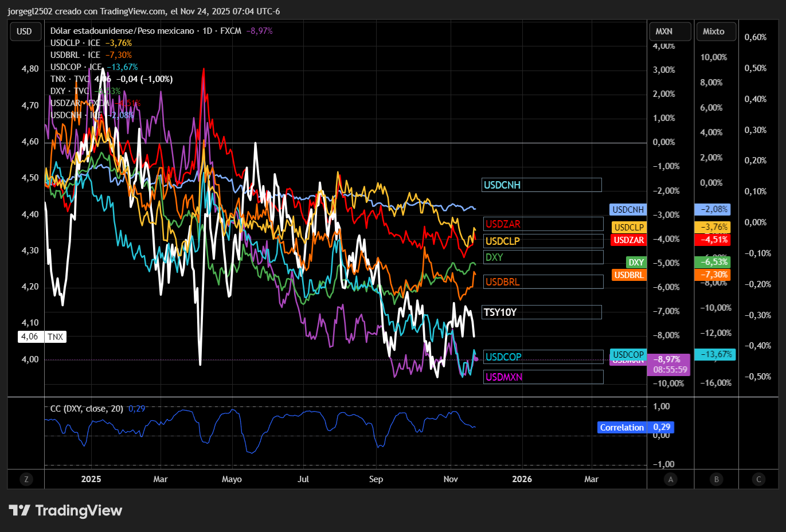Image resolution: width=786 pixels, height=532 pixels.
Task: Click the white TNX label on left scale
Action: pos(56,337)
